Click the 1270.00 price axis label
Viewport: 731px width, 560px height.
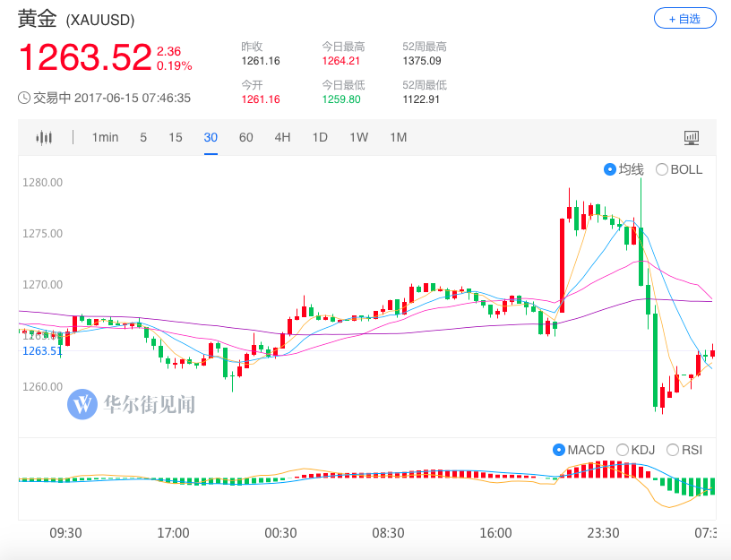click(42, 284)
